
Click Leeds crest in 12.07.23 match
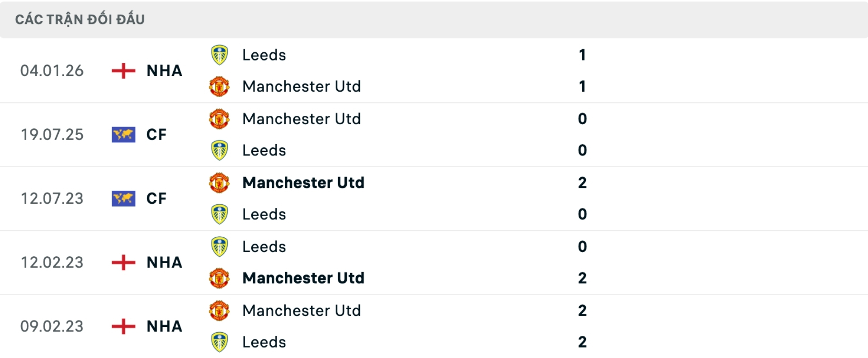pyautogui.click(x=219, y=214)
